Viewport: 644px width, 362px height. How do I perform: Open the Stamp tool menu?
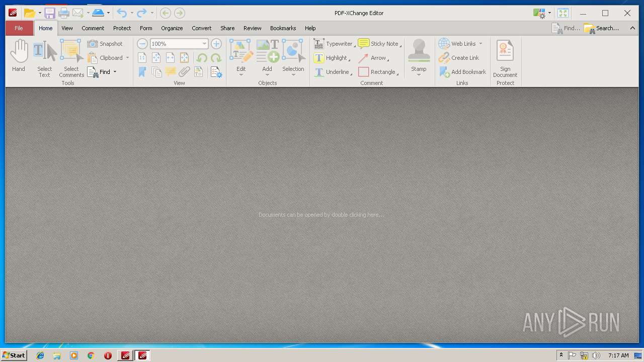click(x=419, y=58)
